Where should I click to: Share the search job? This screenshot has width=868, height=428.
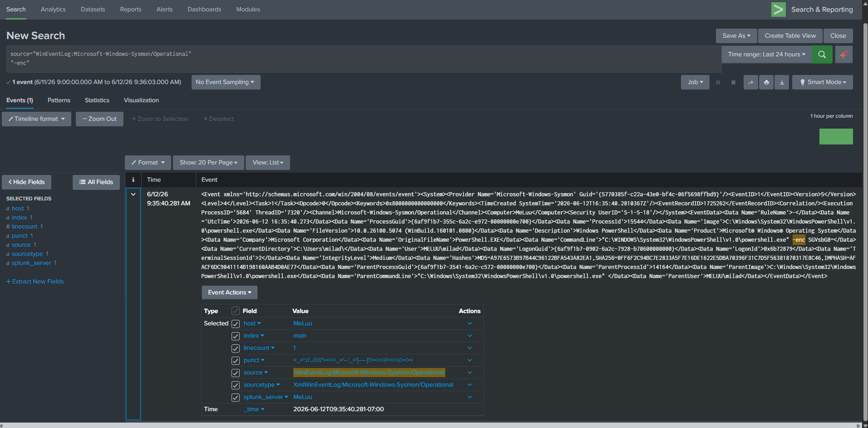point(750,82)
